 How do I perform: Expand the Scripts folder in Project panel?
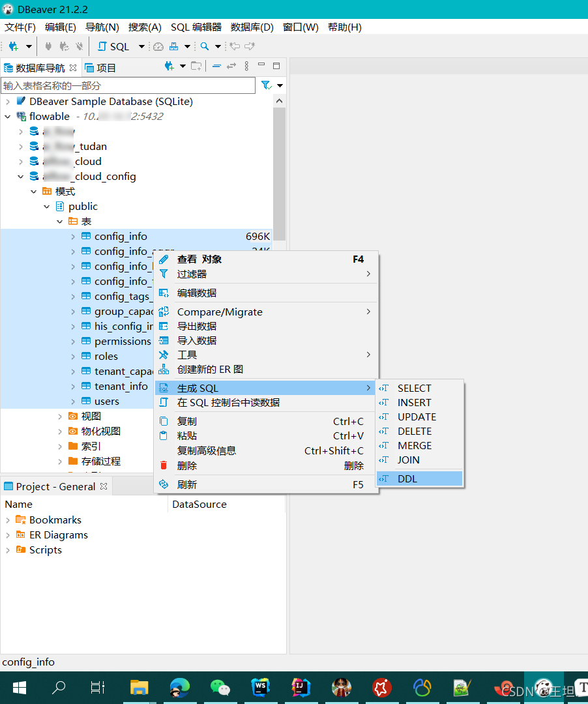8,550
